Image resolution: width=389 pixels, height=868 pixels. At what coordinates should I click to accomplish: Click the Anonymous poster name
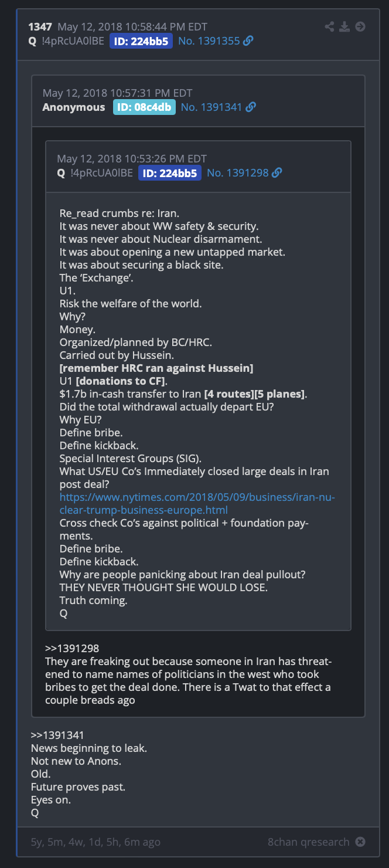pos(74,107)
